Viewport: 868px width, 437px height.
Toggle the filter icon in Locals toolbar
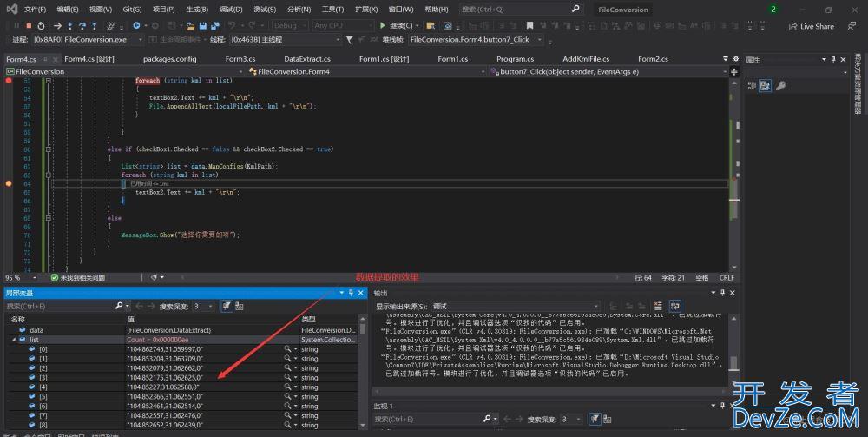(227, 306)
